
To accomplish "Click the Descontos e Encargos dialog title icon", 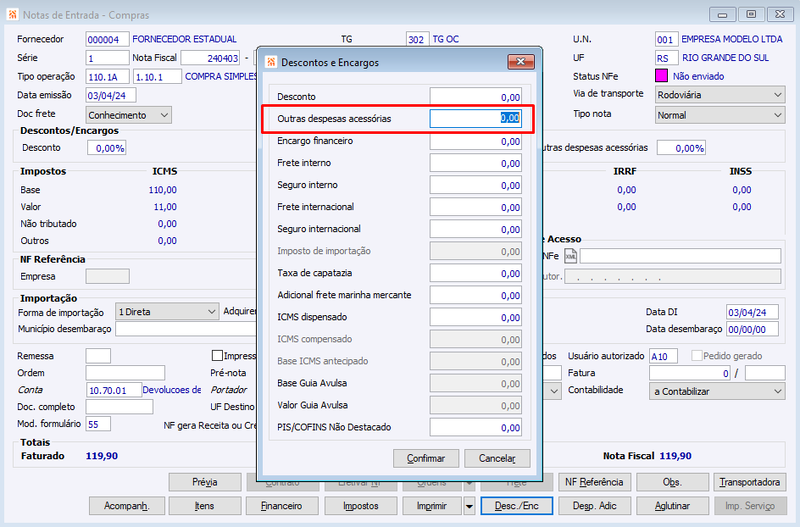I will [271, 62].
